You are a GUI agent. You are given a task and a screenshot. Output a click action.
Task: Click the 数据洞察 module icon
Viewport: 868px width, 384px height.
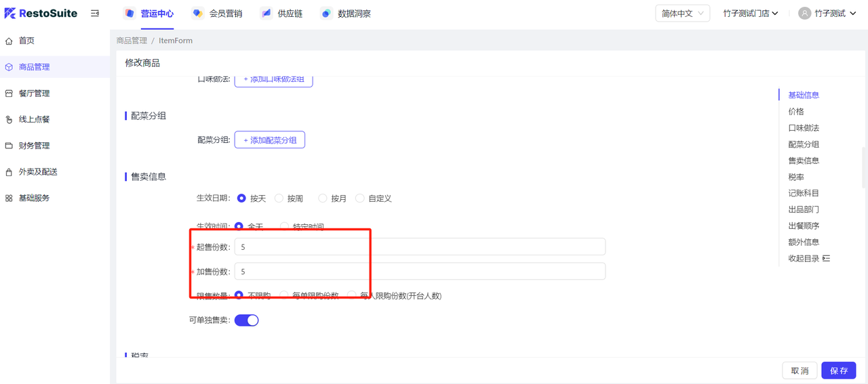(327, 14)
